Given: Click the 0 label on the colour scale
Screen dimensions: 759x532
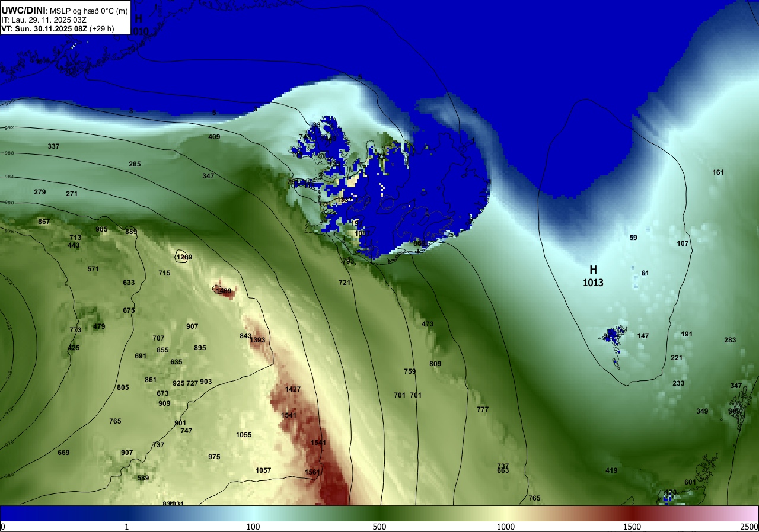Looking at the screenshot, I should (2, 527).
